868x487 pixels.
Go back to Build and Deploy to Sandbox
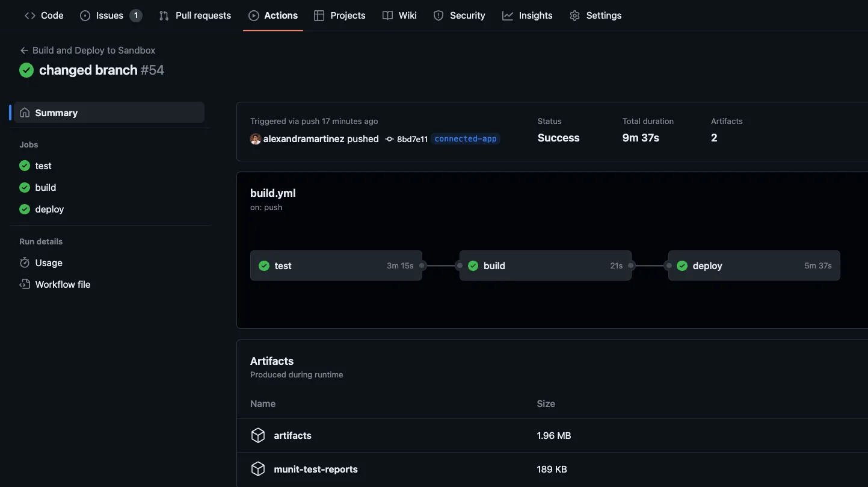coord(88,51)
